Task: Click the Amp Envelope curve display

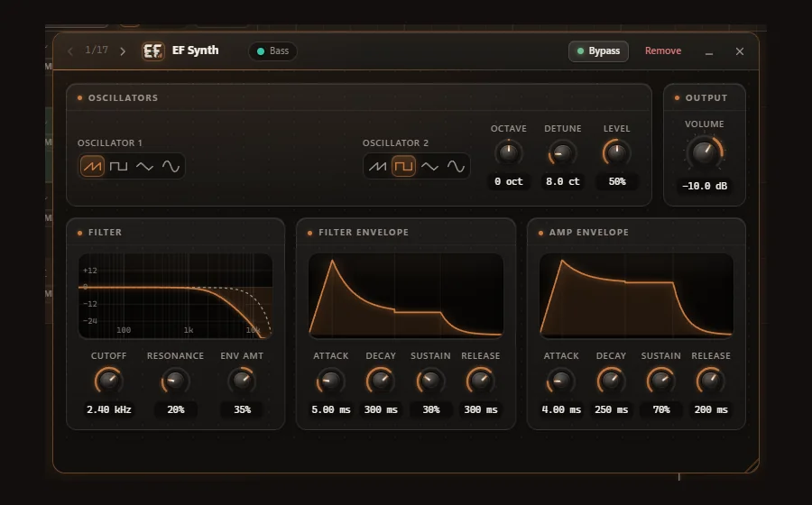Action: point(636,296)
